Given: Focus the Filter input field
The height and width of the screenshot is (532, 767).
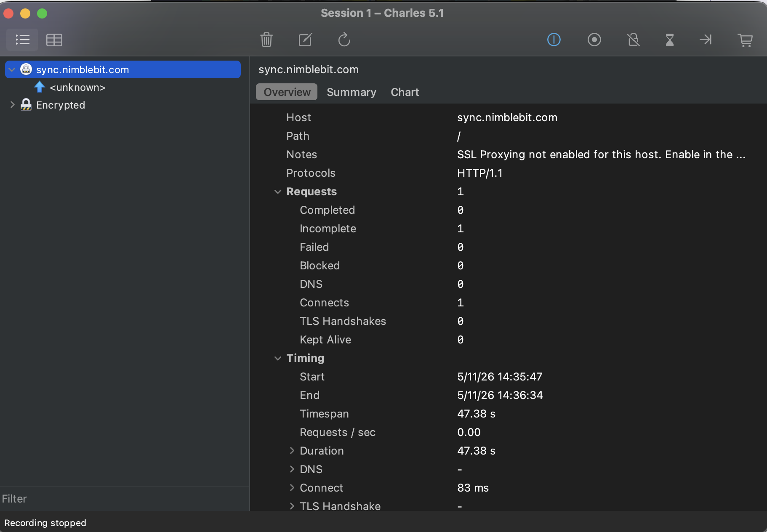Looking at the screenshot, I should pyautogui.click(x=125, y=499).
